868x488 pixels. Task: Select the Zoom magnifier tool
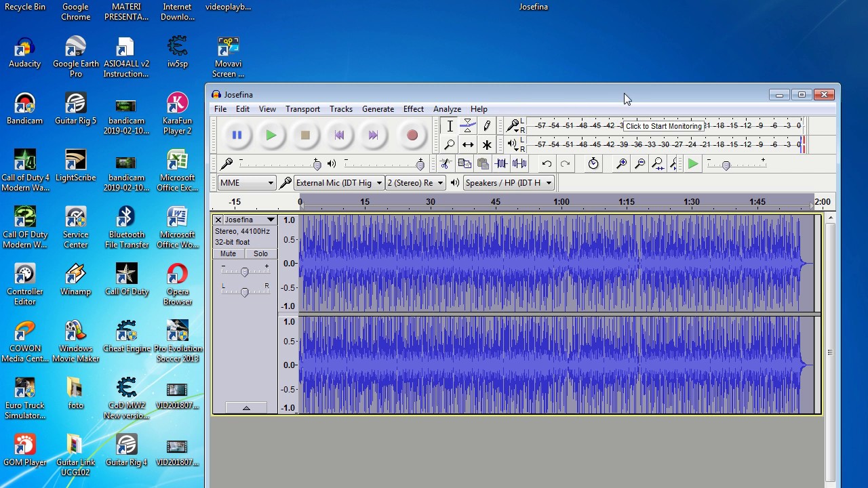point(450,144)
